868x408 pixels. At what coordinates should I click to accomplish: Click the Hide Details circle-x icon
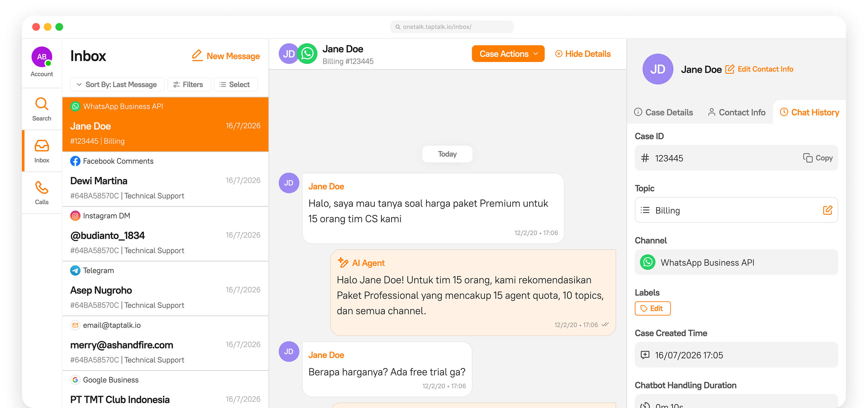[x=558, y=54]
